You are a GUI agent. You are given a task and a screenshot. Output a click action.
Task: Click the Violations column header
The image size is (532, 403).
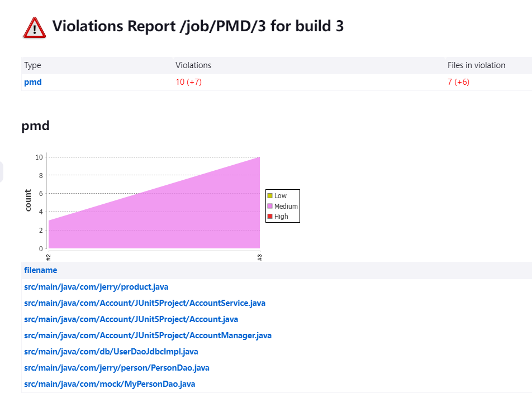pos(193,65)
